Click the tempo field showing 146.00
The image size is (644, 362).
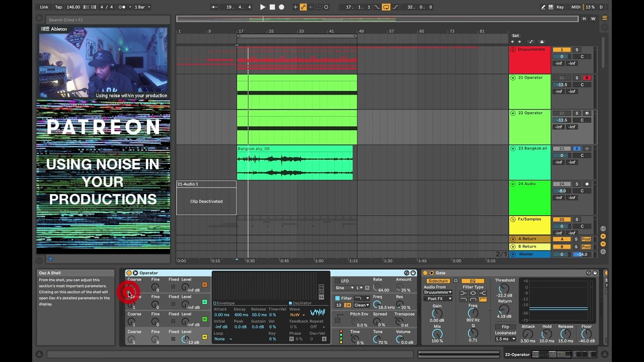73,7
